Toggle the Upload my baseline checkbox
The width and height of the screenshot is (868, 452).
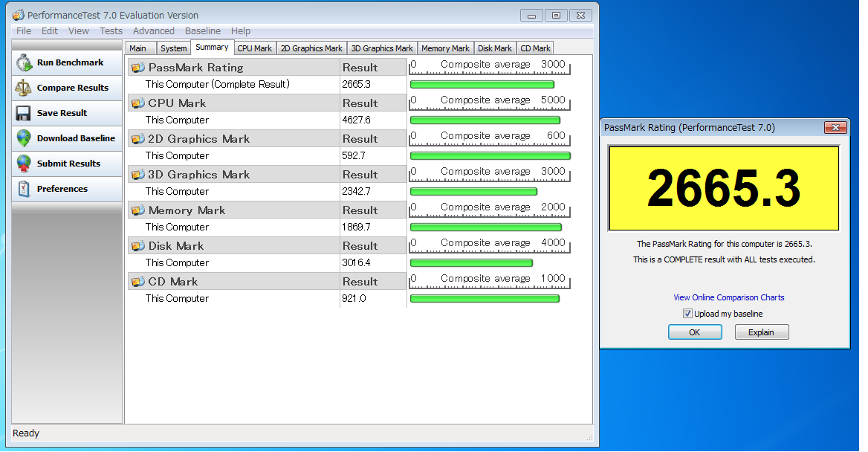[687, 314]
